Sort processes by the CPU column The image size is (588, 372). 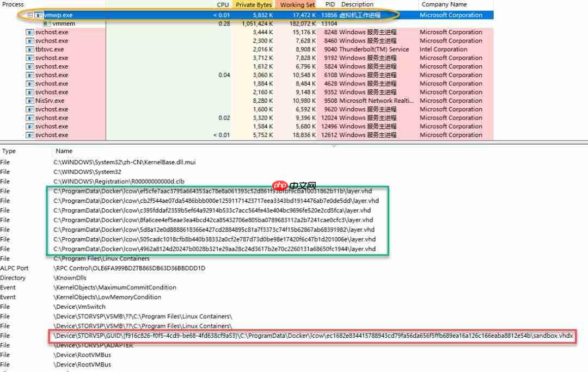[x=222, y=5]
